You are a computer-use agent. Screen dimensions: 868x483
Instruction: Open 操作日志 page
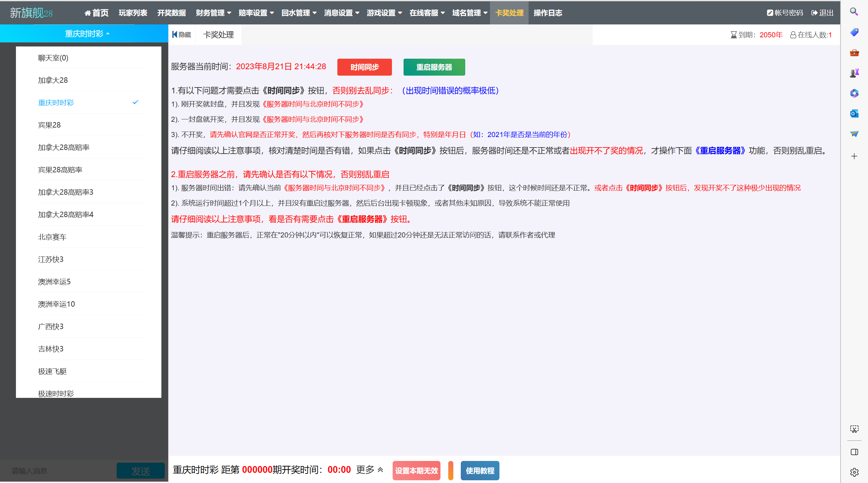pos(548,13)
